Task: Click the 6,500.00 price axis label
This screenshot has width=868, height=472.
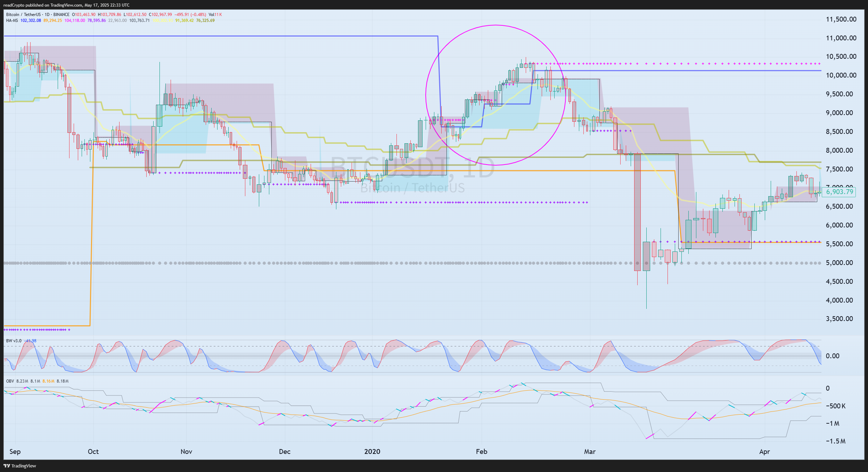Action: (x=839, y=207)
